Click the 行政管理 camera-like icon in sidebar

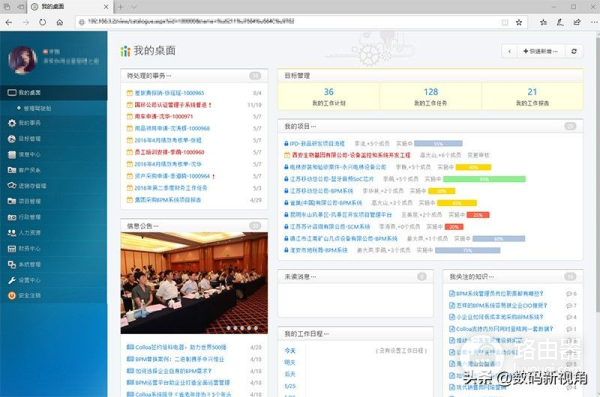tap(12, 217)
